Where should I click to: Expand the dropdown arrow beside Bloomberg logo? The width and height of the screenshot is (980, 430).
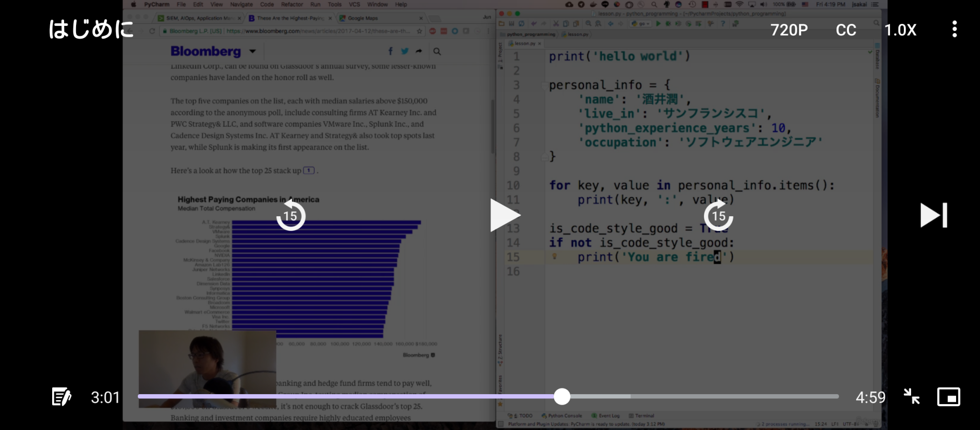pyautogui.click(x=253, y=51)
